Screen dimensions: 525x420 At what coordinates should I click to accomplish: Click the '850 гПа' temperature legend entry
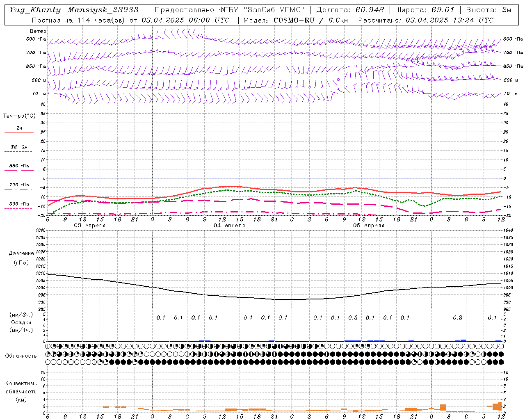[19, 166]
